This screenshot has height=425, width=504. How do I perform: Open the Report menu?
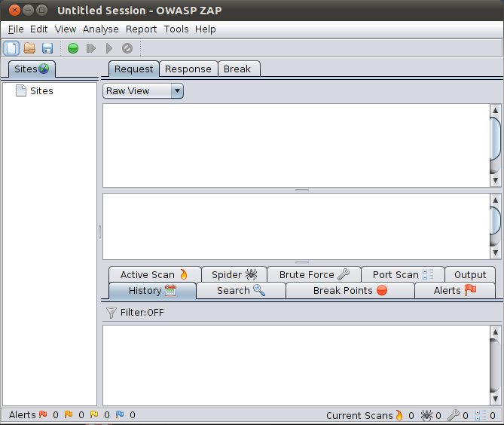coord(141,29)
